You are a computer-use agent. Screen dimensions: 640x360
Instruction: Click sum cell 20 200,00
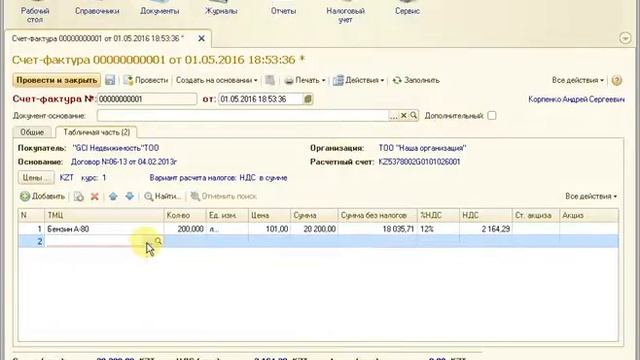click(x=314, y=229)
